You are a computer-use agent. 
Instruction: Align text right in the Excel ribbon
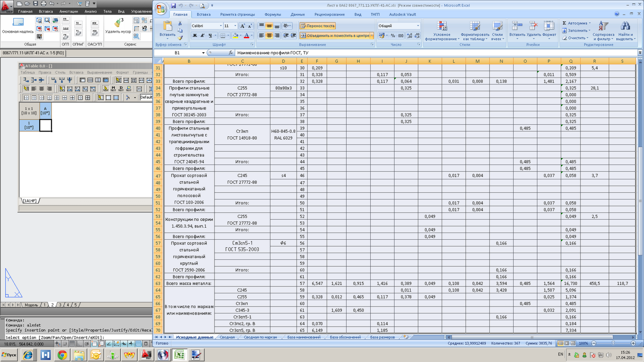(x=277, y=35)
